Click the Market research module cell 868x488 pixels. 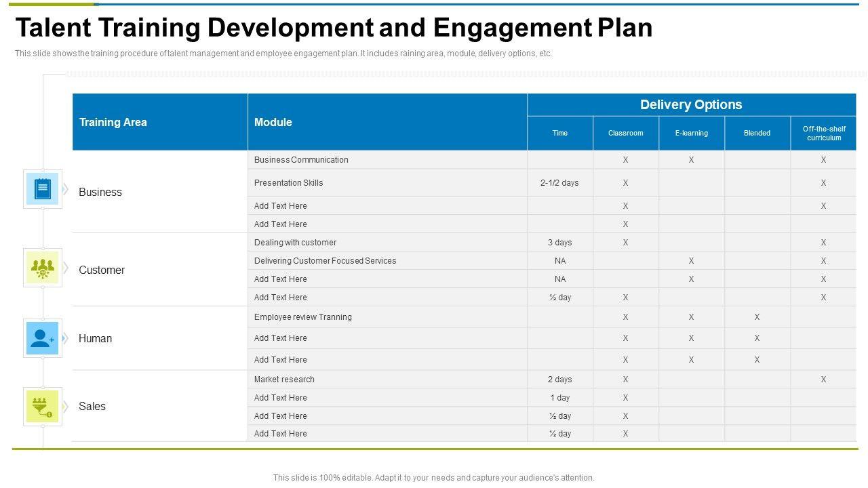[x=387, y=380]
